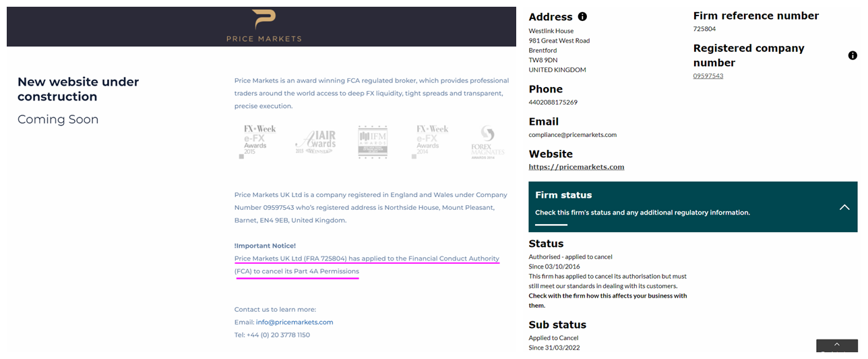Email info@pricemarkets.com from the contact section
The image size is (868, 359).
[294, 322]
